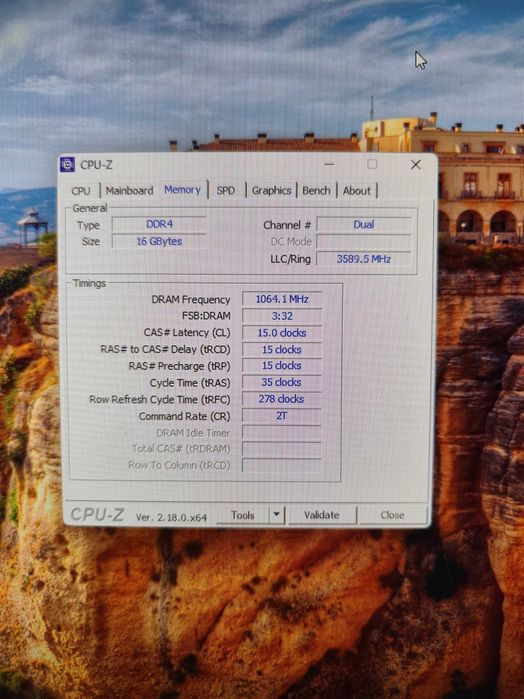
Task: Click the memory Type DDR4 field
Action: [159, 224]
